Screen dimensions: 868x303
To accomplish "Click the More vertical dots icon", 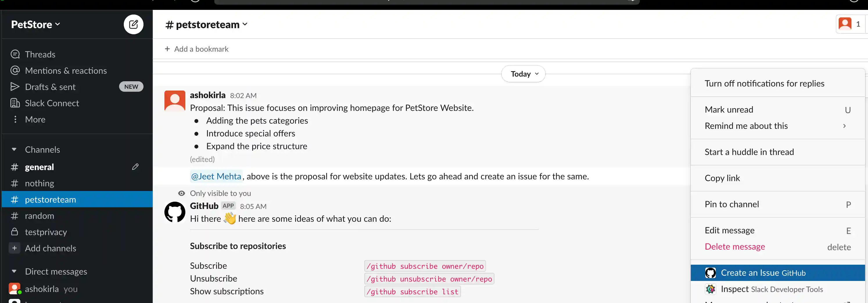I will pyautogui.click(x=15, y=120).
